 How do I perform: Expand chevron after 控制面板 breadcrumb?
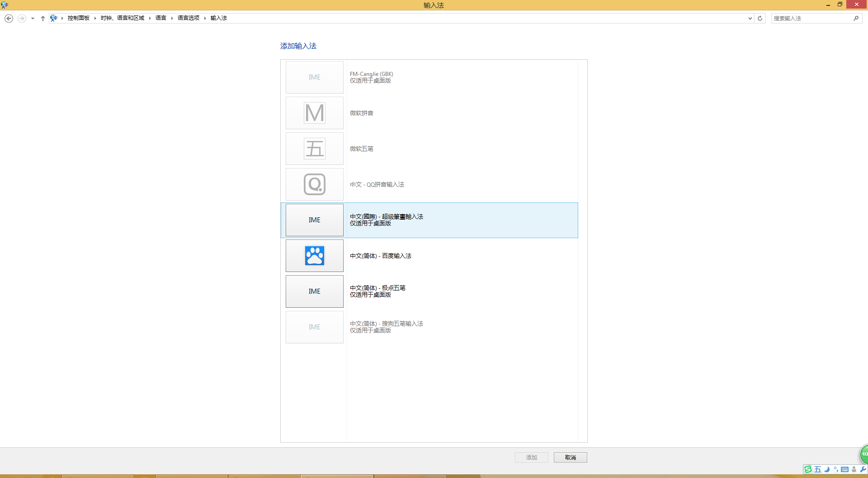[95, 18]
